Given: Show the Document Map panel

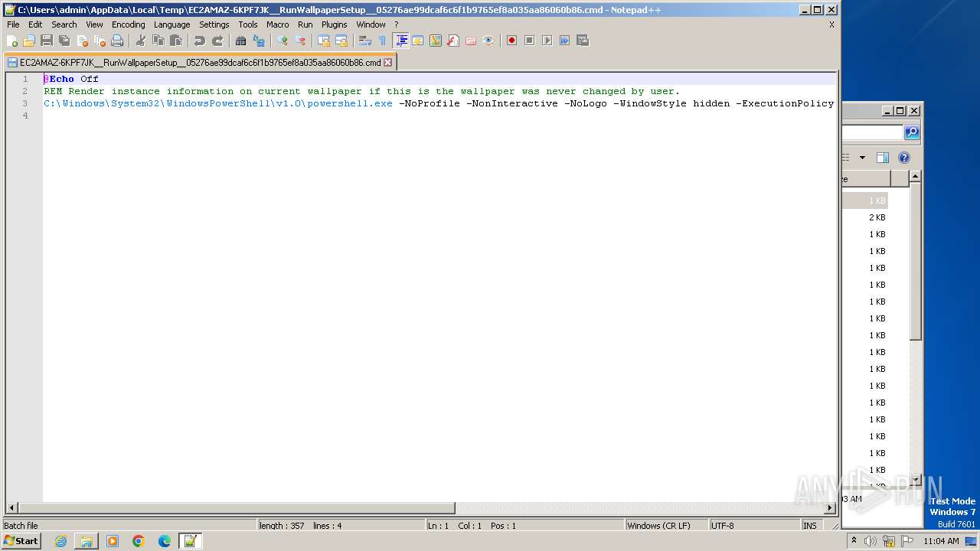Looking at the screenshot, I should point(436,41).
